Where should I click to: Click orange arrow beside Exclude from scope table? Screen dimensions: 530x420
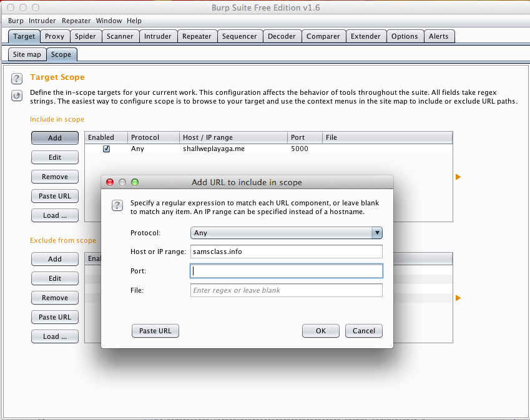[x=458, y=298]
